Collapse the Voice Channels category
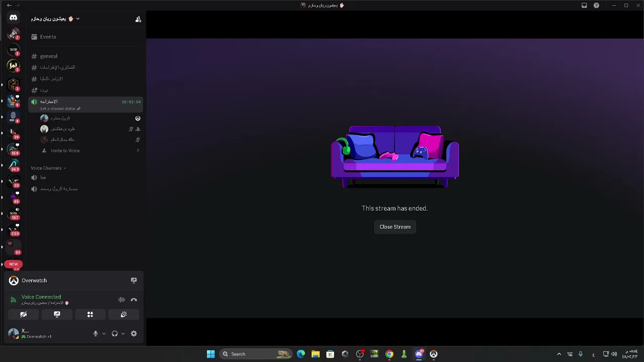644x362 pixels. click(48, 168)
